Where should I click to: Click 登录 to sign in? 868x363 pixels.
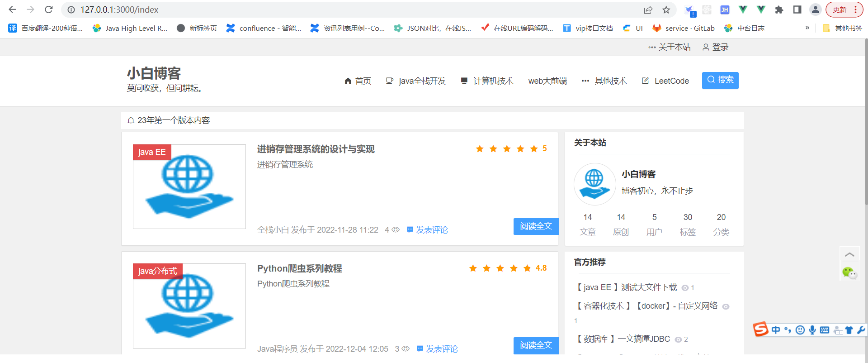[x=716, y=47]
